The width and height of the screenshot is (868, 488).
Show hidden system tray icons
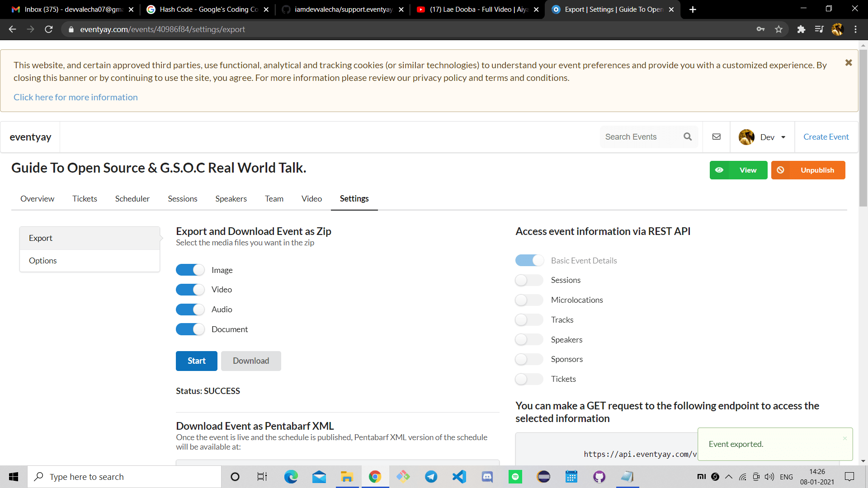click(729, 477)
